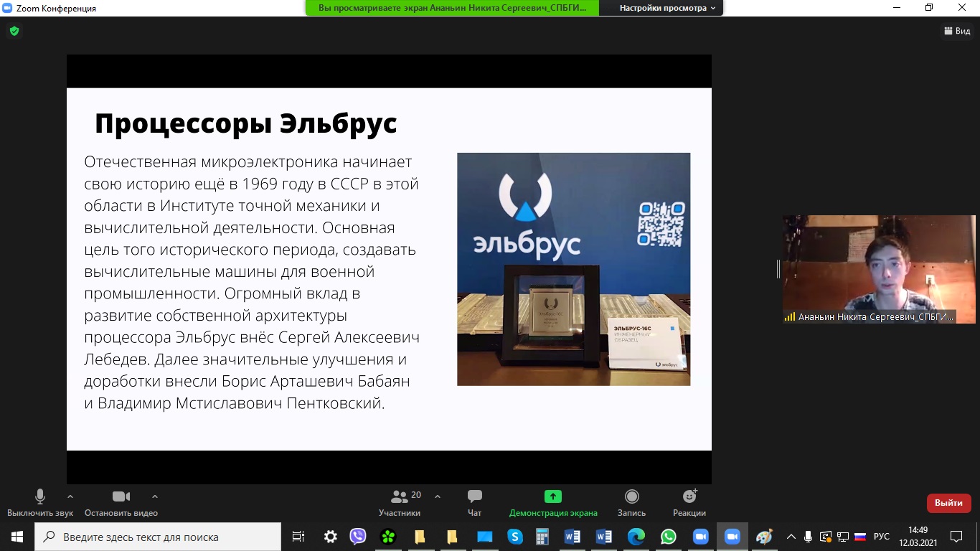This screenshot has width=980, height=551.
Task: Open the Чат chat panel
Action: 474,503
